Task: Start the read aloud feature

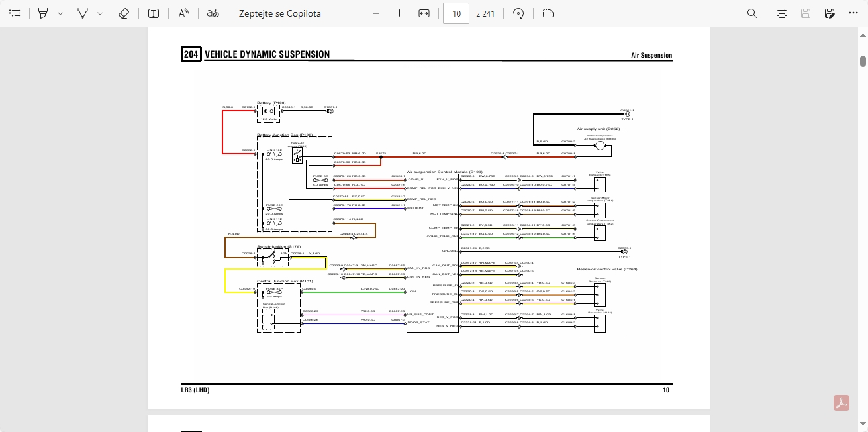Action: coord(184,13)
